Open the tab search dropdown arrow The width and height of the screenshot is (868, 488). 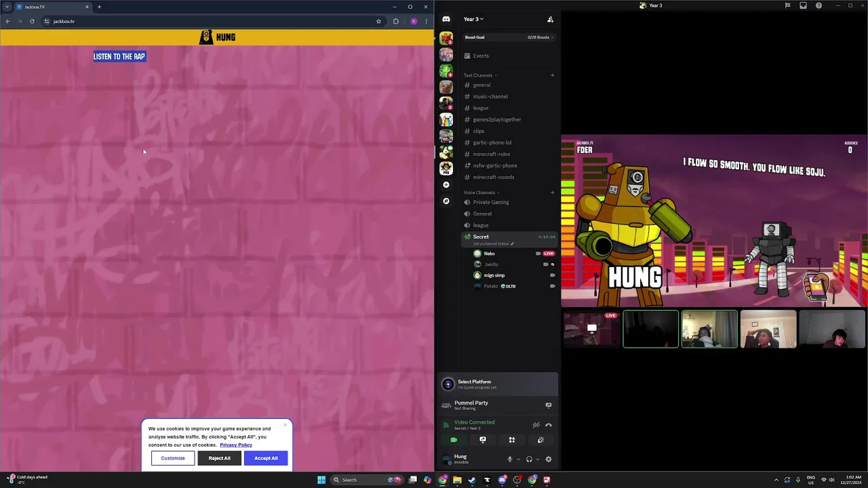point(7,7)
